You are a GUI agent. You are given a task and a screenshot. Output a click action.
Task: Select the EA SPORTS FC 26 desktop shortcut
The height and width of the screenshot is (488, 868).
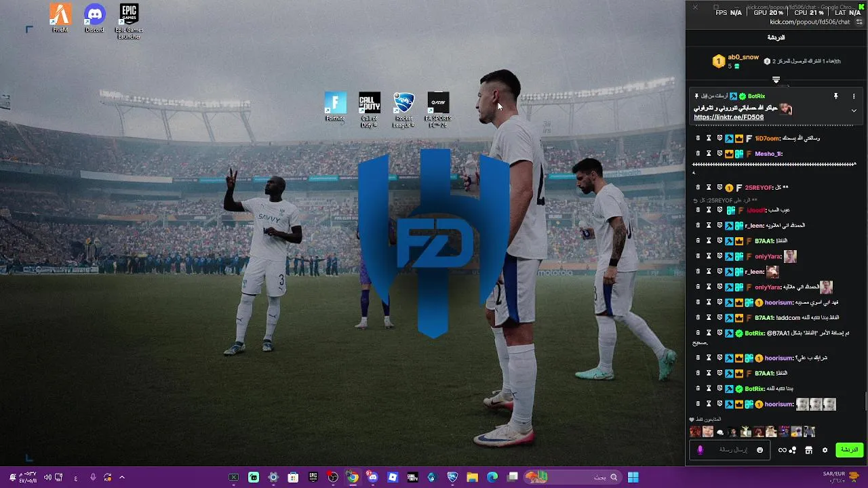(x=439, y=110)
